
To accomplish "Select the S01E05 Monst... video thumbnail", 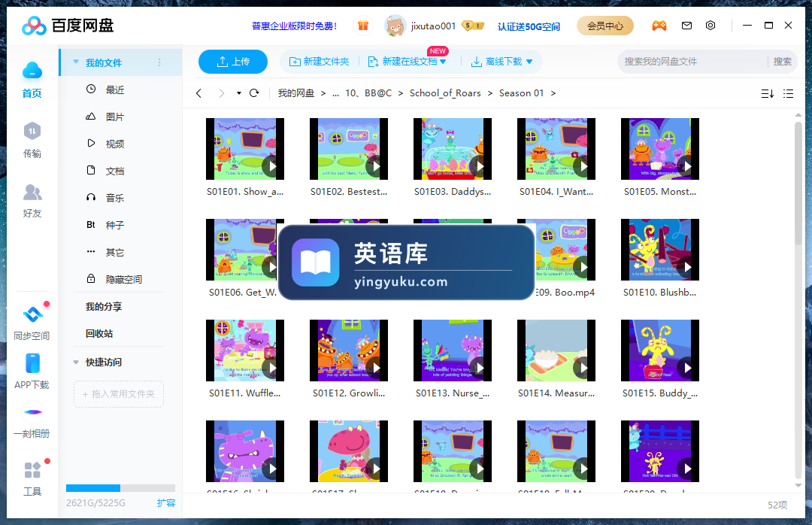I will (x=660, y=149).
